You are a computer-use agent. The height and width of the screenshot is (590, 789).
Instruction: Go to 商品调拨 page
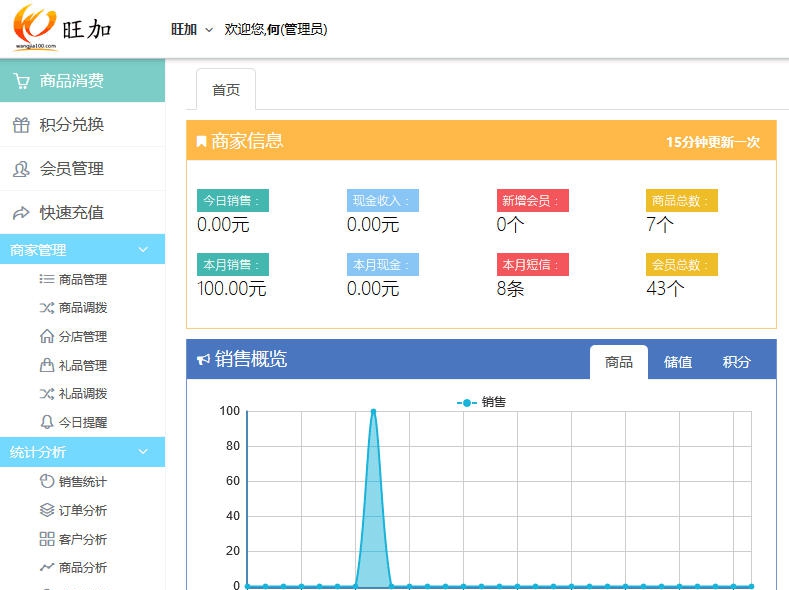pos(83,307)
